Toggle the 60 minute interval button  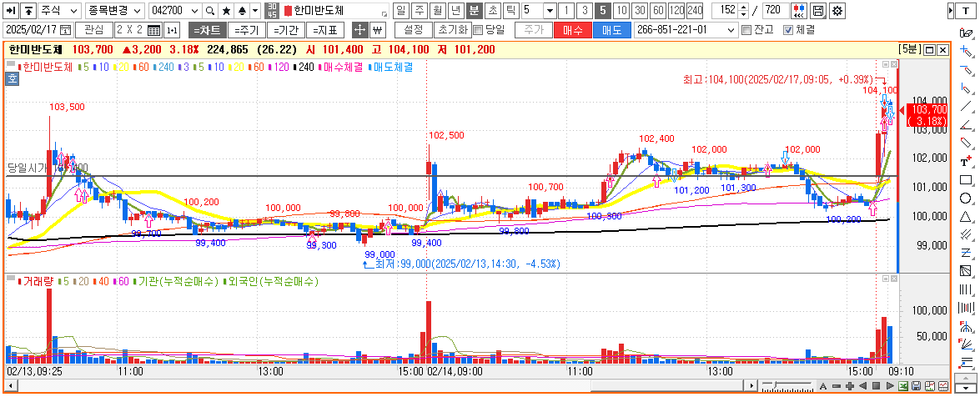(x=657, y=11)
